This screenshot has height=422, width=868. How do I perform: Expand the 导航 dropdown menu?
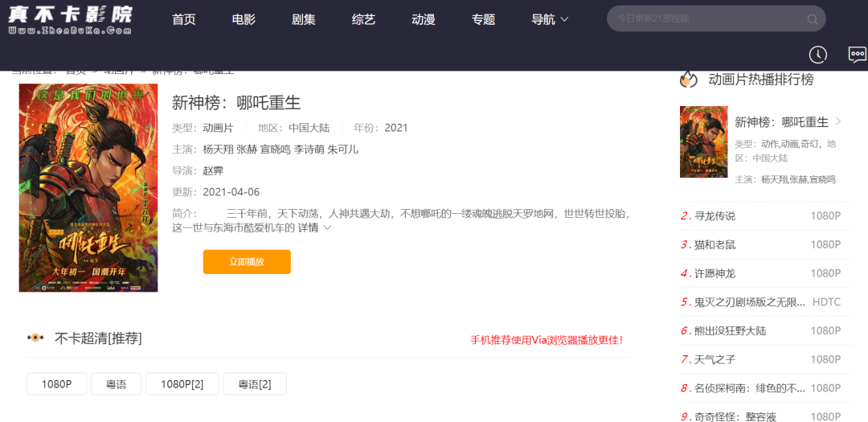tap(550, 19)
